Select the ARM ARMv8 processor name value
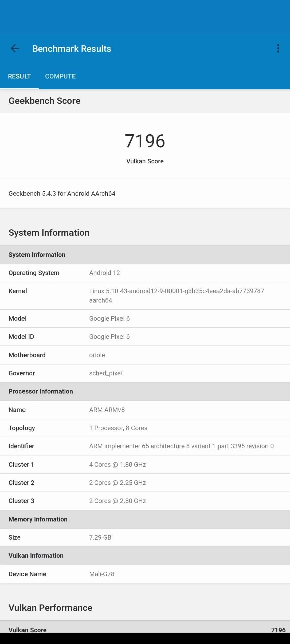This screenshot has height=644, width=290. (107, 410)
